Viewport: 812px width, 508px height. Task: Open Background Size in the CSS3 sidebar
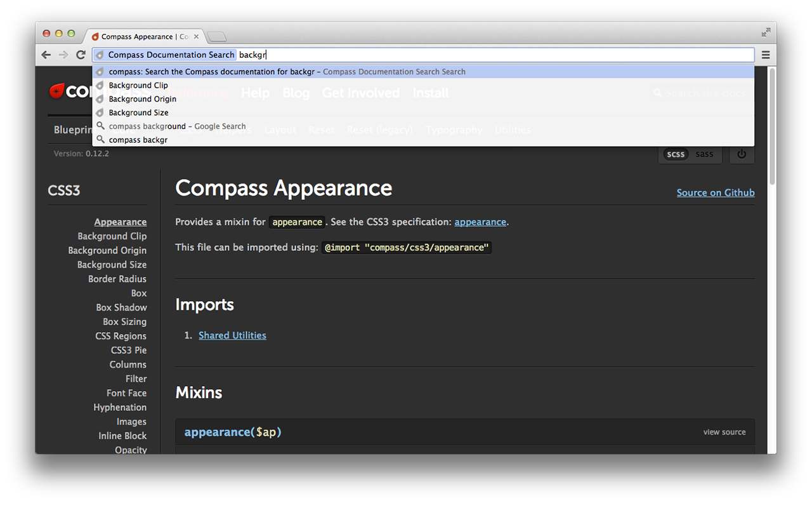pos(112,265)
